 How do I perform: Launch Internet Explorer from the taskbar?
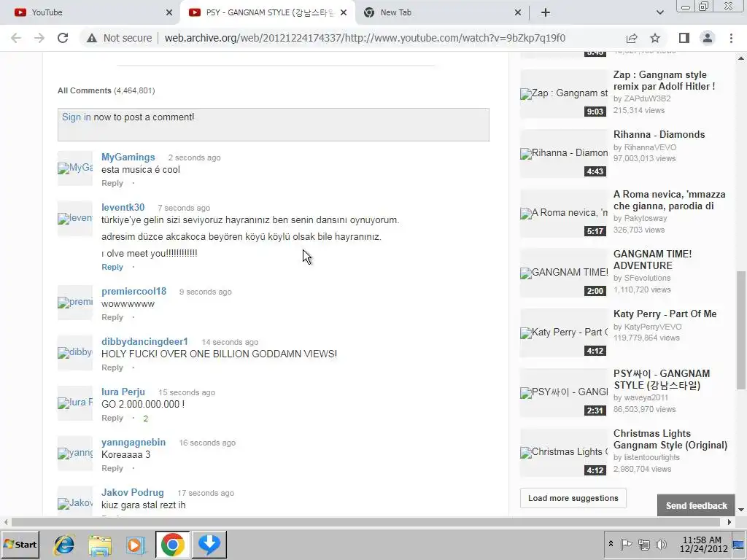tap(64, 544)
